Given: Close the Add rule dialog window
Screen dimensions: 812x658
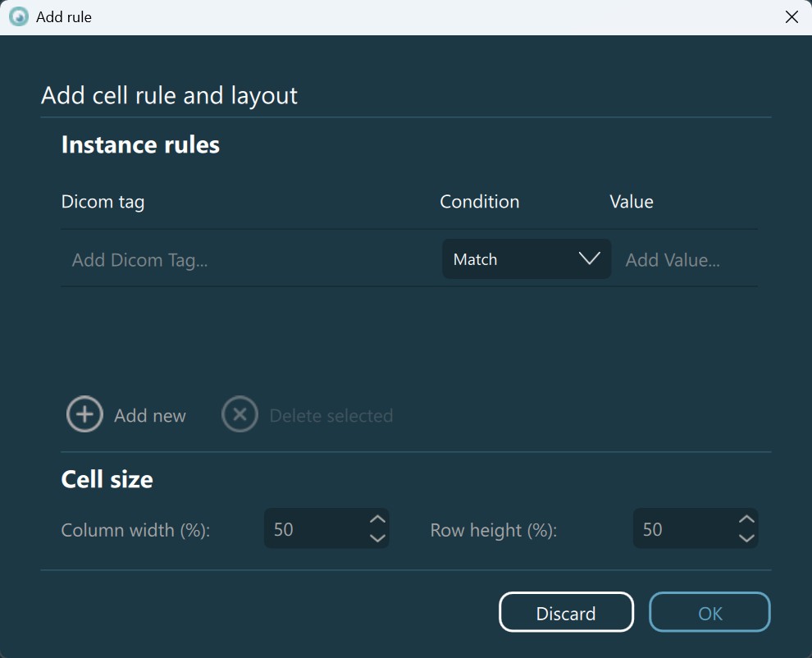Looking at the screenshot, I should click(791, 17).
